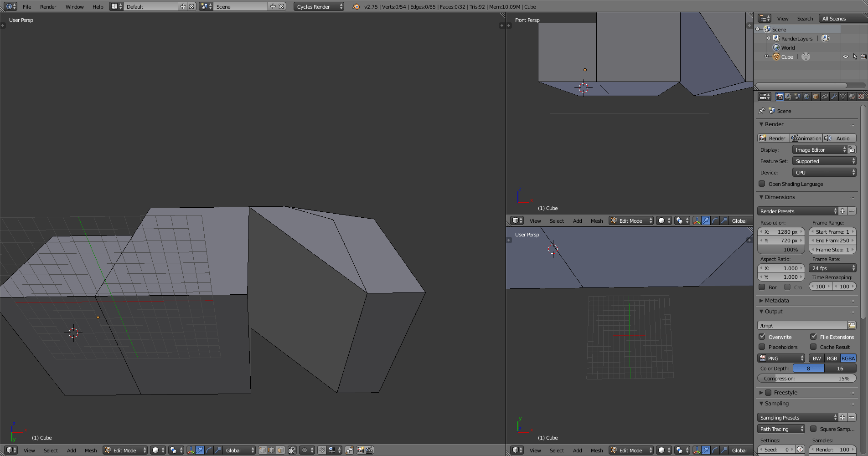
Task: Select face select mode in main viewport
Action: click(x=280, y=450)
